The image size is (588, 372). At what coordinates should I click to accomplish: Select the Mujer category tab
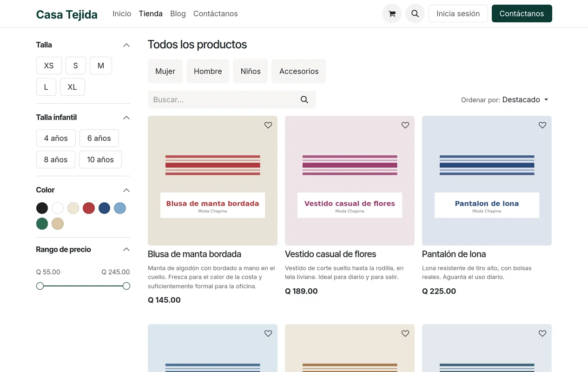click(165, 71)
